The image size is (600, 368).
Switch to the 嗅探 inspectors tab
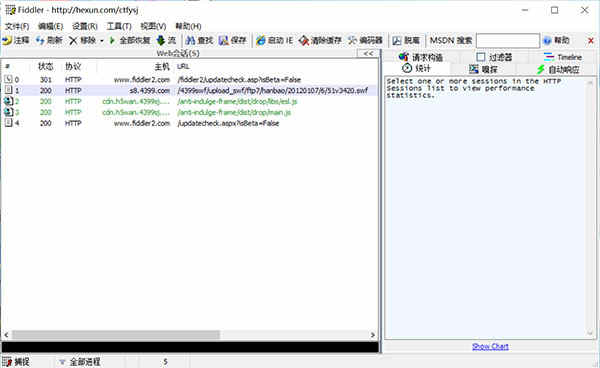pyautogui.click(x=483, y=69)
